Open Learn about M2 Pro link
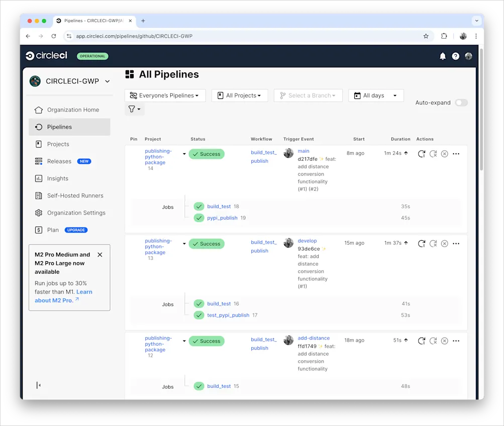This screenshot has height=426, width=504. point(63,296)
